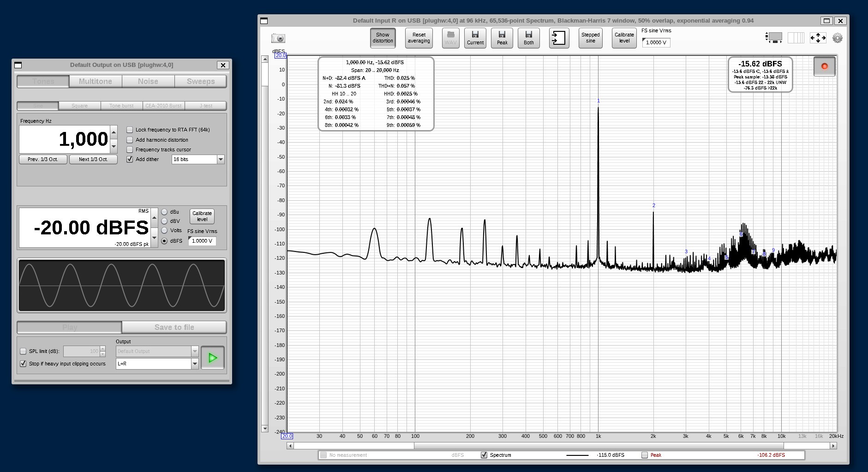Switch to the Sweeps tab
Viewport: 868px width, 472px height.
tap(201, 81)
